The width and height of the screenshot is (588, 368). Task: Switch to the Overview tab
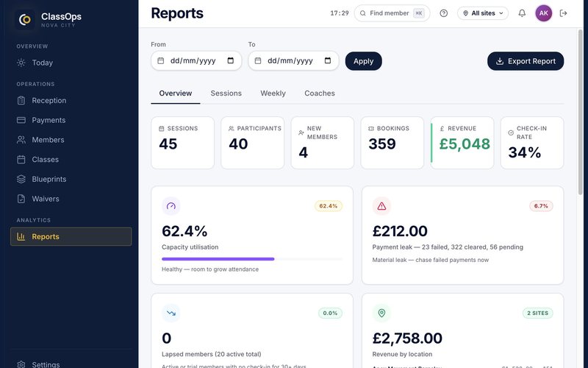click(x=176, y=93)
